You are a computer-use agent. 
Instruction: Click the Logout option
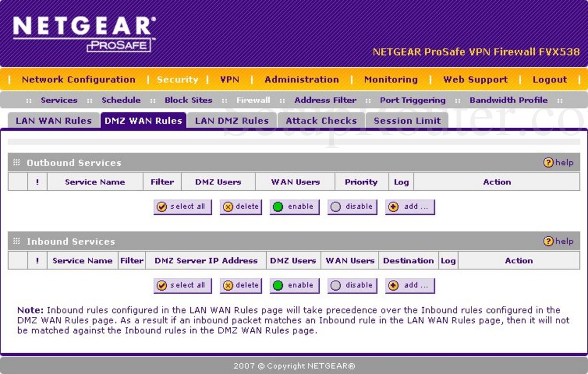click(550, 79)
